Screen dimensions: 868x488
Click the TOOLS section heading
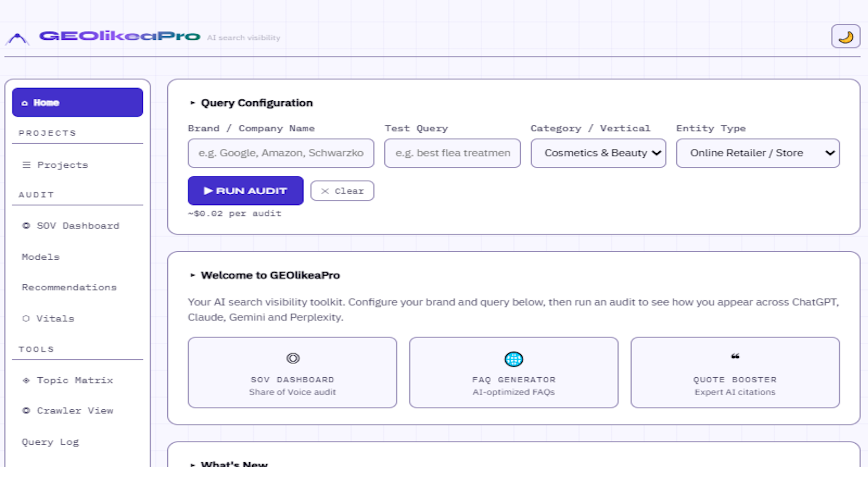tap(36, 349)
